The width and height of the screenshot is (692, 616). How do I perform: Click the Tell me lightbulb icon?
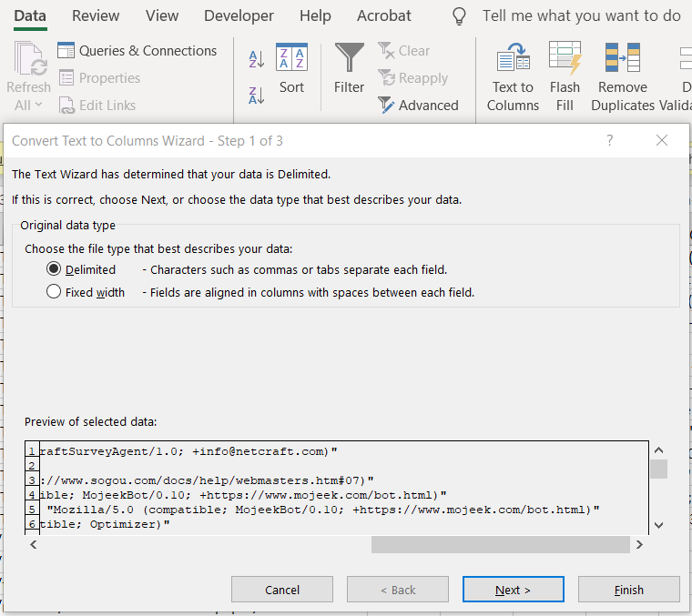[x=459, y=15]
